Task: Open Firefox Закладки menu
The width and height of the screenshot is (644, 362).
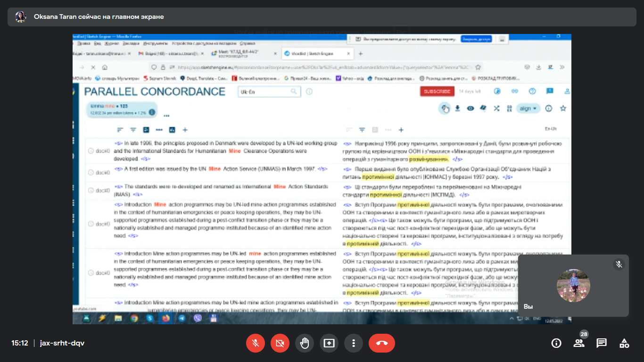Action: [132, 43]
